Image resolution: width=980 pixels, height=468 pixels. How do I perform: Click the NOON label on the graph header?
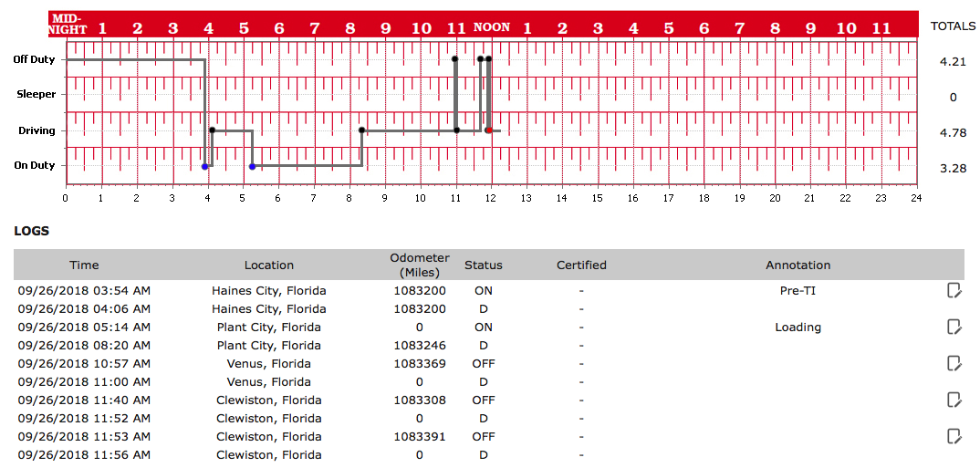pyautogui.click(x=491, y=28)
